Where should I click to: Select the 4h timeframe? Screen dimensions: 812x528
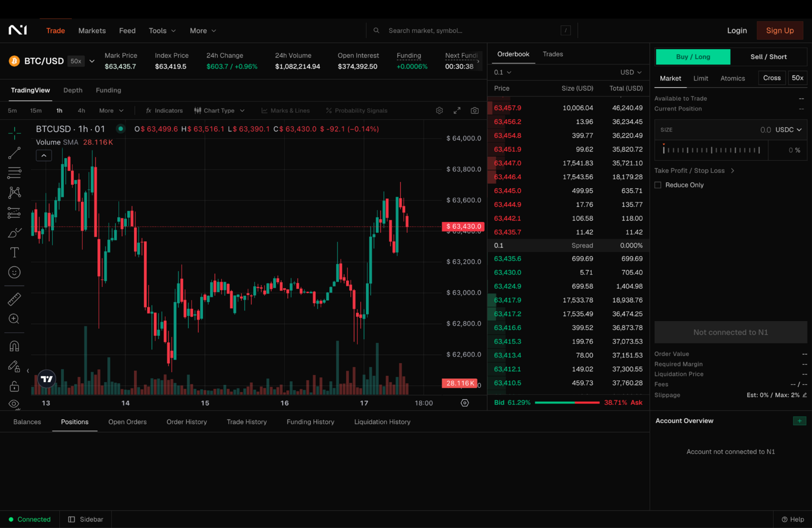81,111
